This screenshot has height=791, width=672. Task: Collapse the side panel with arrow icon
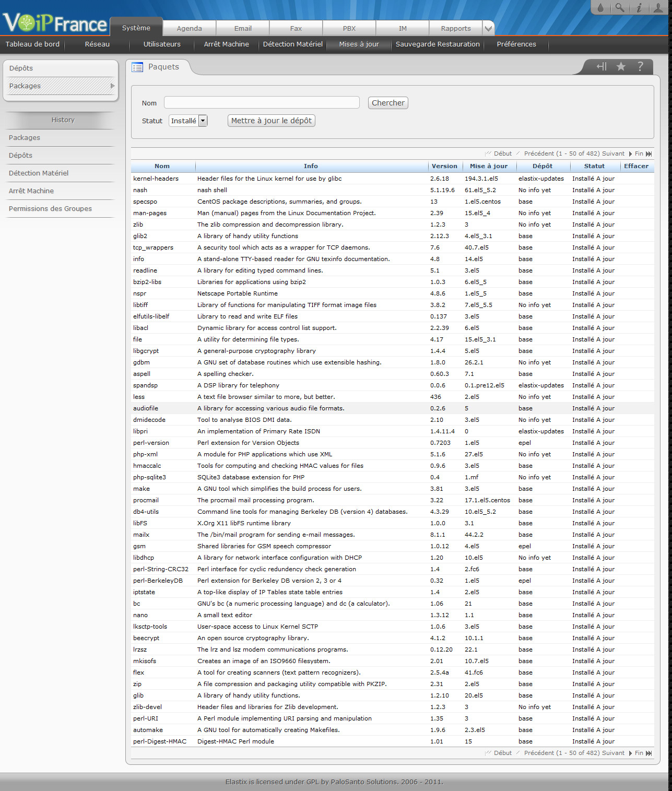602,66
